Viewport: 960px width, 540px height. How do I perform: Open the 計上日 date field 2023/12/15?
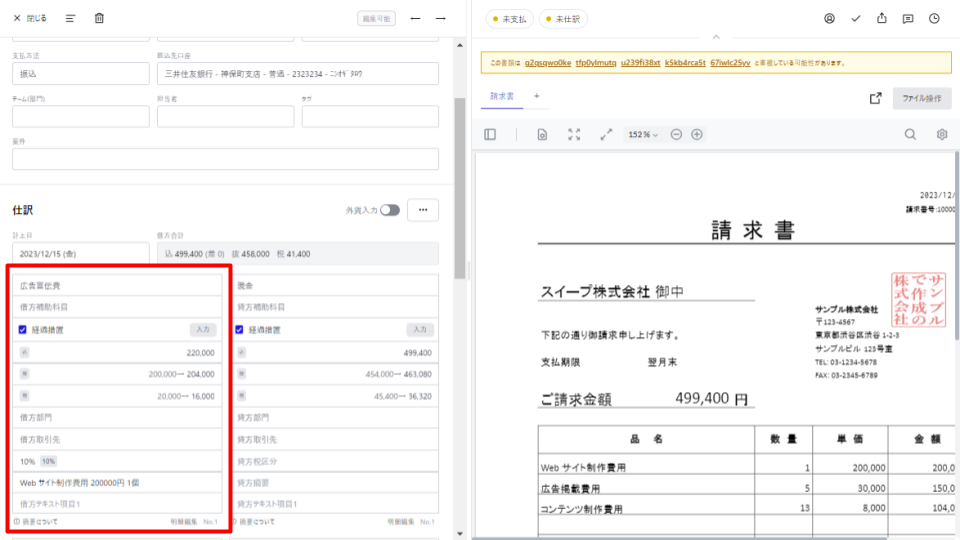(x=81, y=253)
